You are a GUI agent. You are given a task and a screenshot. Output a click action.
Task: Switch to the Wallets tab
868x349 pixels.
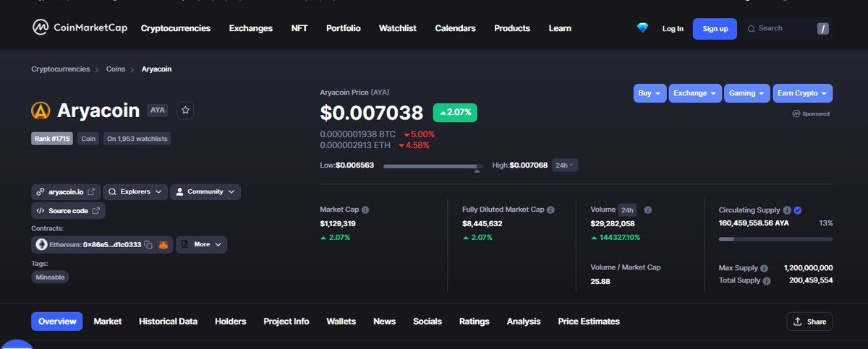[x=341, y=322]
